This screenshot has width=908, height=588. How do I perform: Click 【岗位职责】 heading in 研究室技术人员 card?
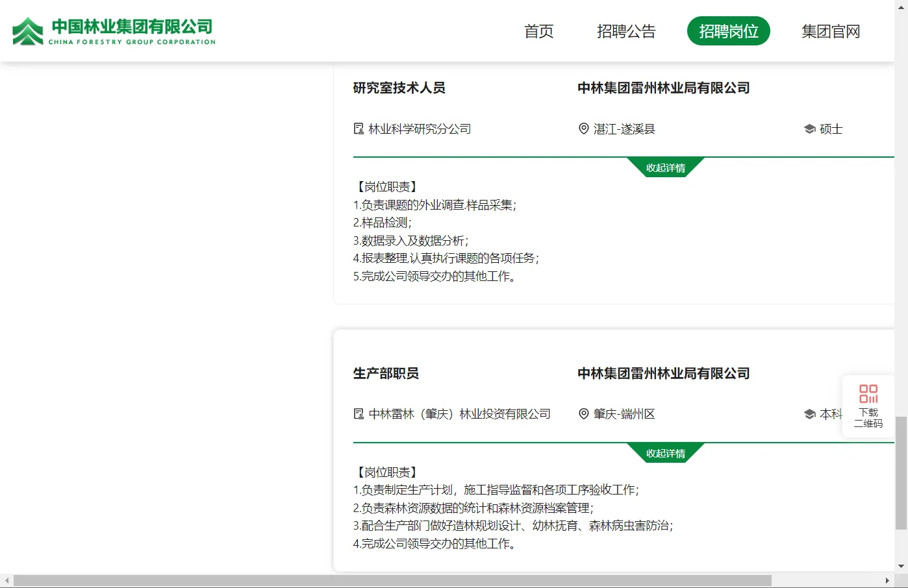pyautogui.click(x=386, y=187)
